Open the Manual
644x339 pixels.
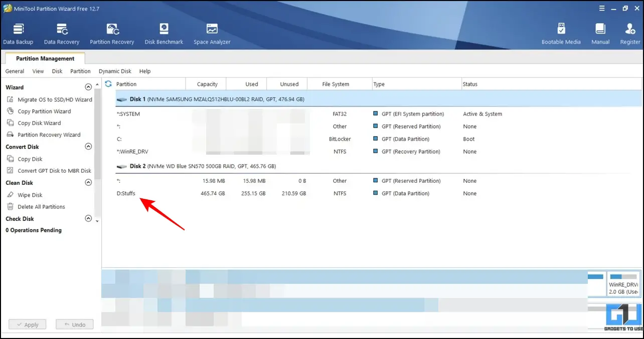click(x=600, y=34)
